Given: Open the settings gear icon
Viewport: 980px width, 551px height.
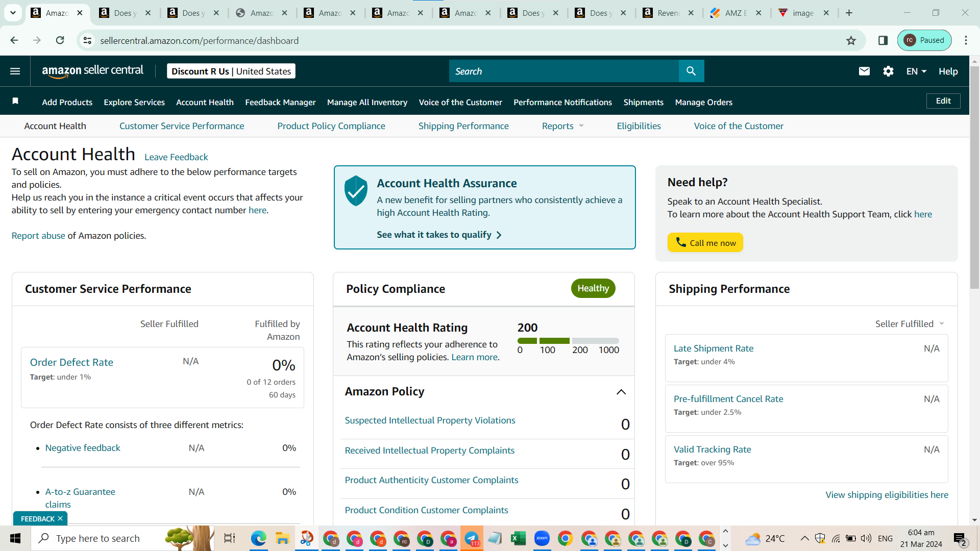Looking at the screenshot, I should point(888,71).
